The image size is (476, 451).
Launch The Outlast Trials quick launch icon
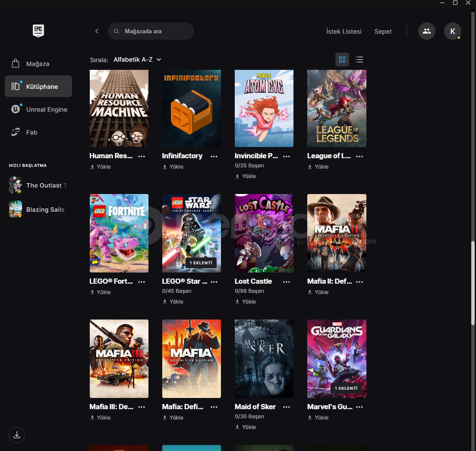16,185
